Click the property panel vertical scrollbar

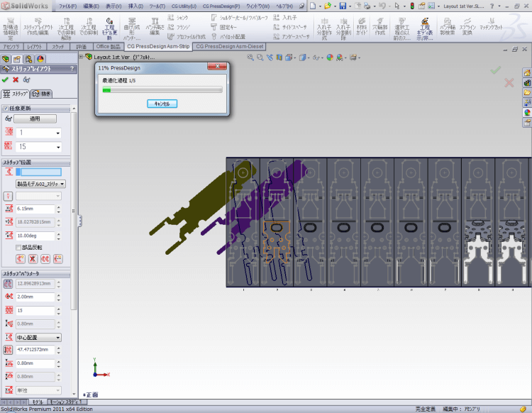[74, 210]
